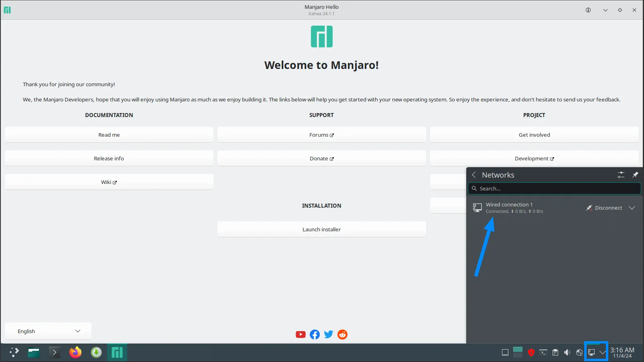
Task: Switch to the second virtual desktop in pager
Action: pyautogui.click(x=518, y=355)
